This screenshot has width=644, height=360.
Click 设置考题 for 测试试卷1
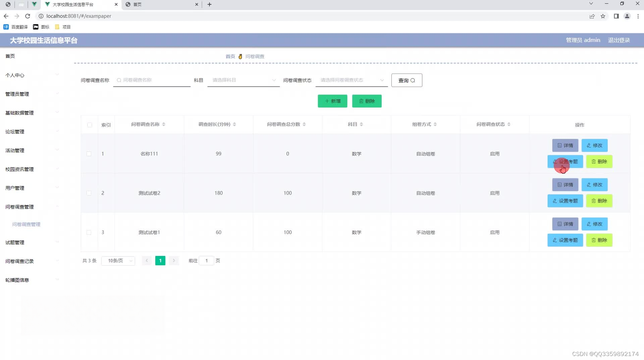tap(565, 240)
